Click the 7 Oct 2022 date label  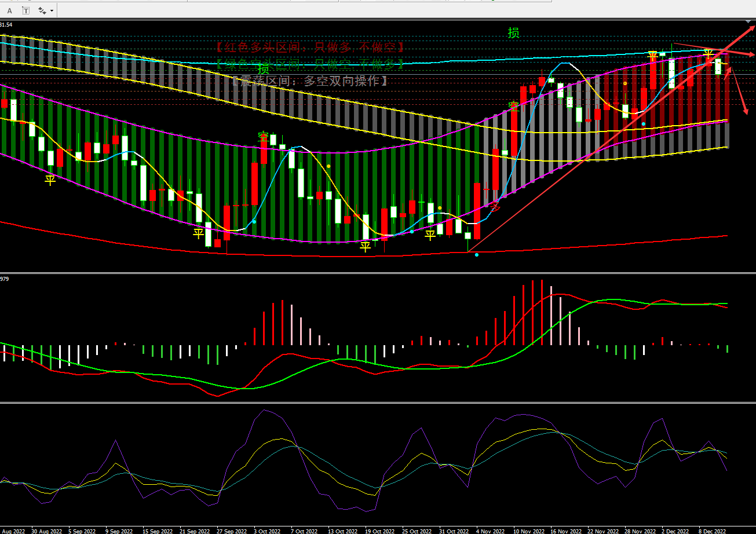305,531
